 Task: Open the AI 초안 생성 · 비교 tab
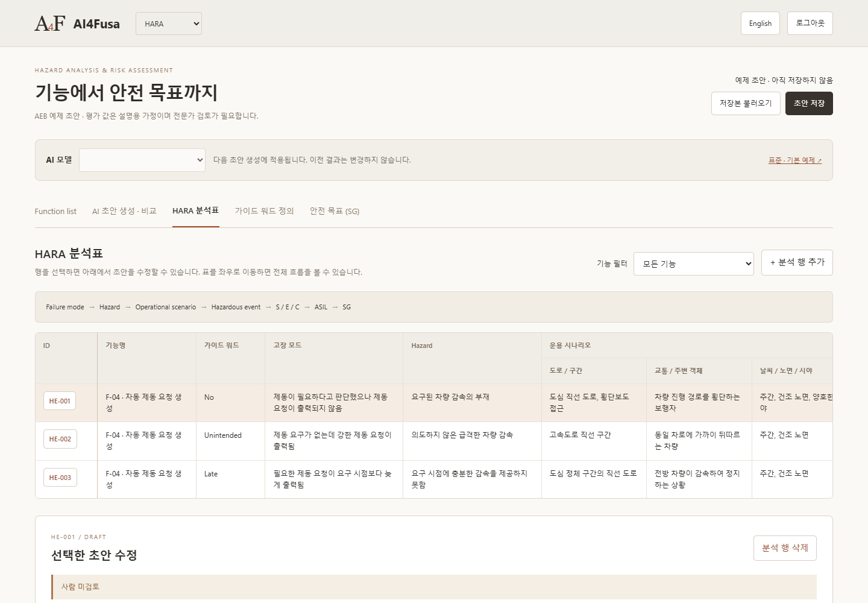(x=124, y=211)
